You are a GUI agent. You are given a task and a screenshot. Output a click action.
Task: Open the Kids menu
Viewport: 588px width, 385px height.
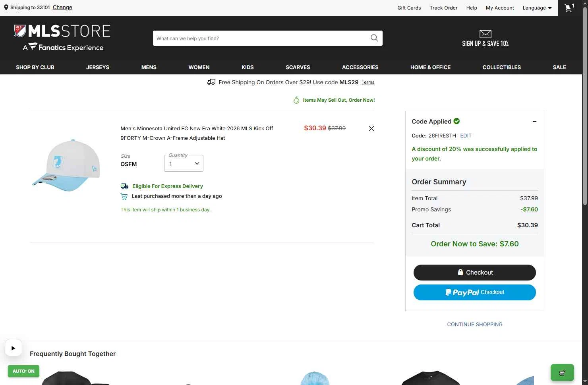248,67
